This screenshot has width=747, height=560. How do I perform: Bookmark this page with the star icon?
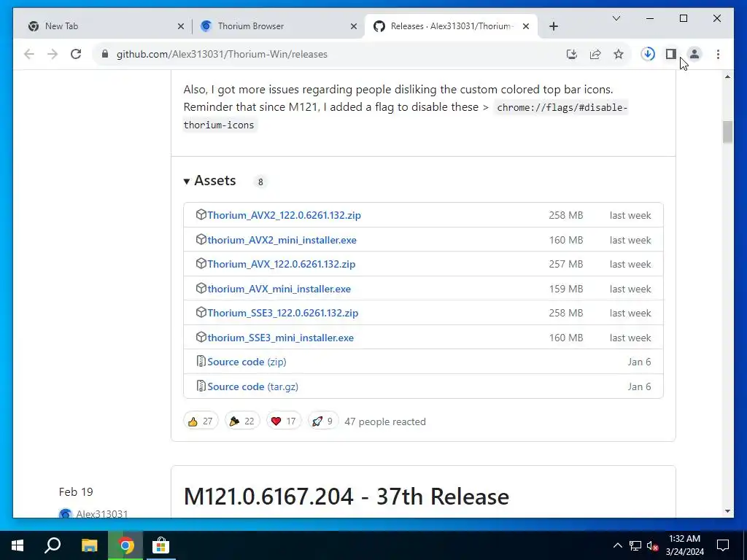[619, 54]
